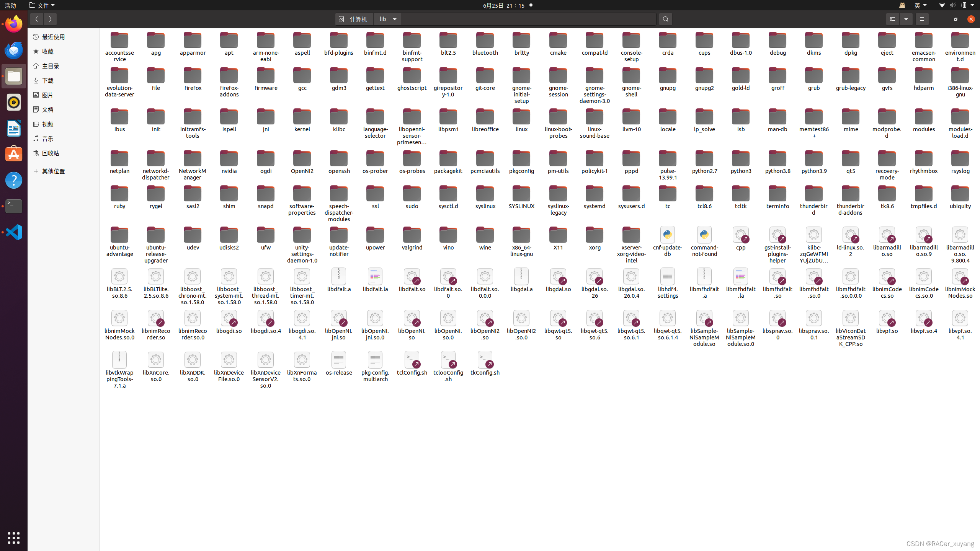This screenshot has width=980, height=551.
Task: Open view options dropdown arrow
Action: 906,19
